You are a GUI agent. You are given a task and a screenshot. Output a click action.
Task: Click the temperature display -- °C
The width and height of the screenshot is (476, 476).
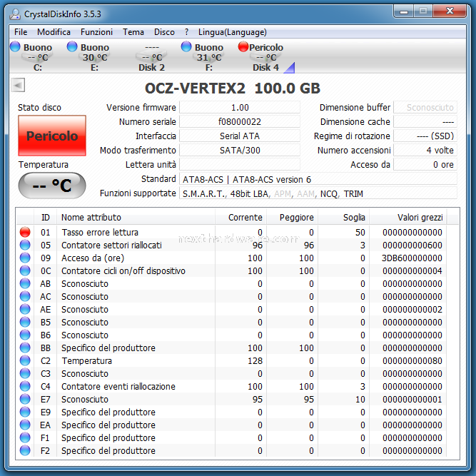tap(52, 186)
